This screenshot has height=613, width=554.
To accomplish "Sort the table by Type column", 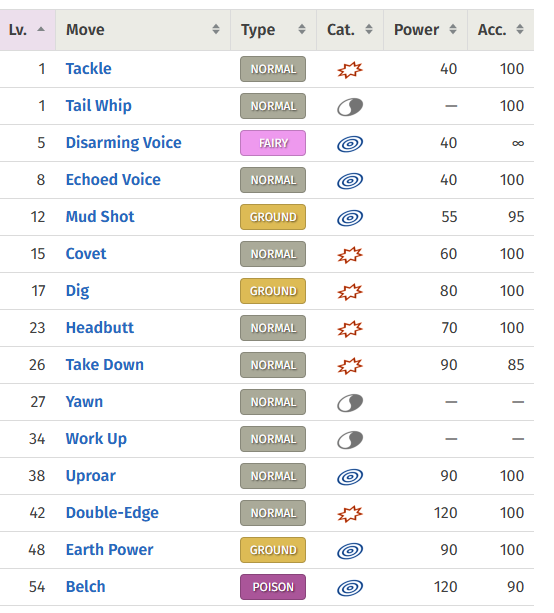I will pos(273,30).
